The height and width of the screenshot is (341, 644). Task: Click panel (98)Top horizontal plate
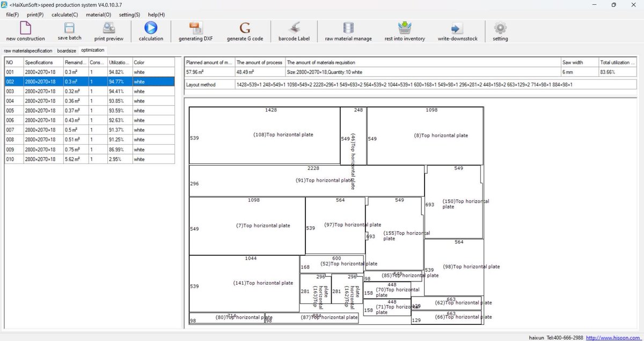(x=454, y=266)
